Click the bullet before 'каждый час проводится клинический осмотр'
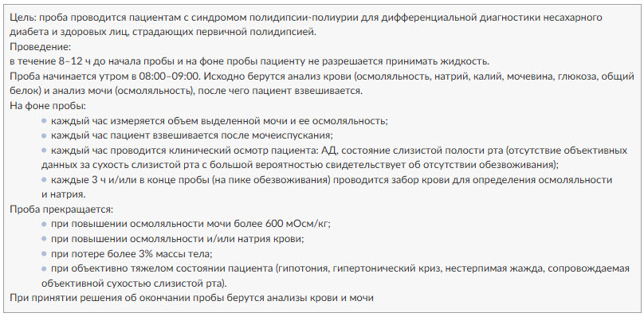644x317 pixels. 44,151
